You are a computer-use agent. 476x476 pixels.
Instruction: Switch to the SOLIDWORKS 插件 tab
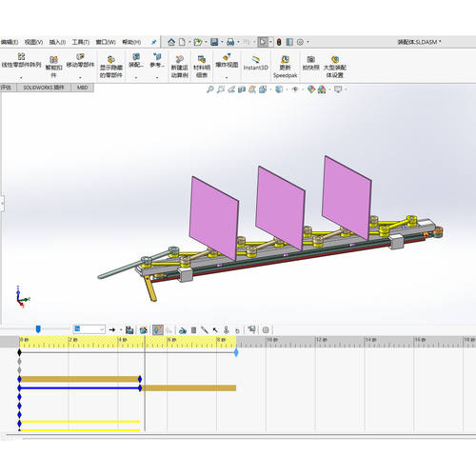tap(44, 88)
